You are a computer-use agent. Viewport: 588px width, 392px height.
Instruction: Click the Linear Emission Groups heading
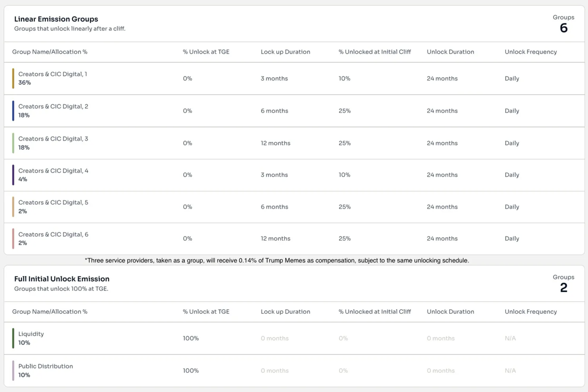[56, 19]
